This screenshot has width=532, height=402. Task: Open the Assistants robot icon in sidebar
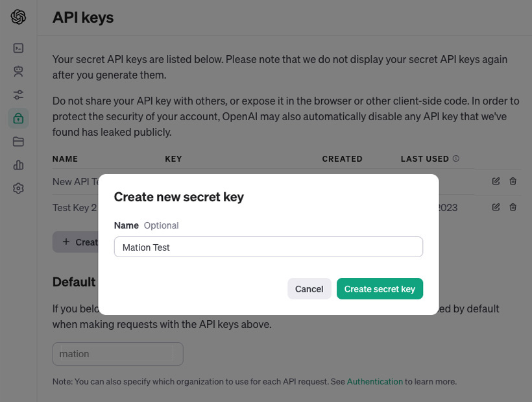[x=18, y=71]
